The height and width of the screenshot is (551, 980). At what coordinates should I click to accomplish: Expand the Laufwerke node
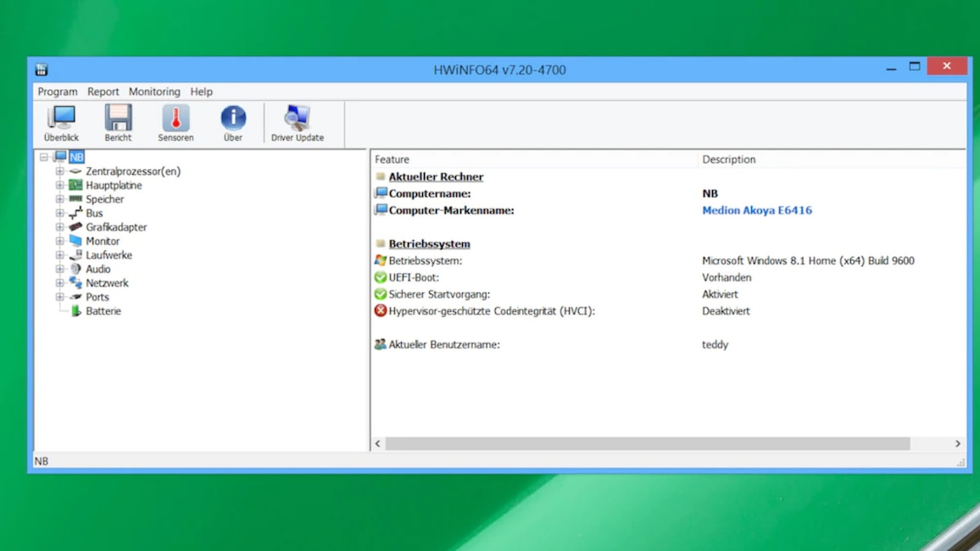point(59,255)
